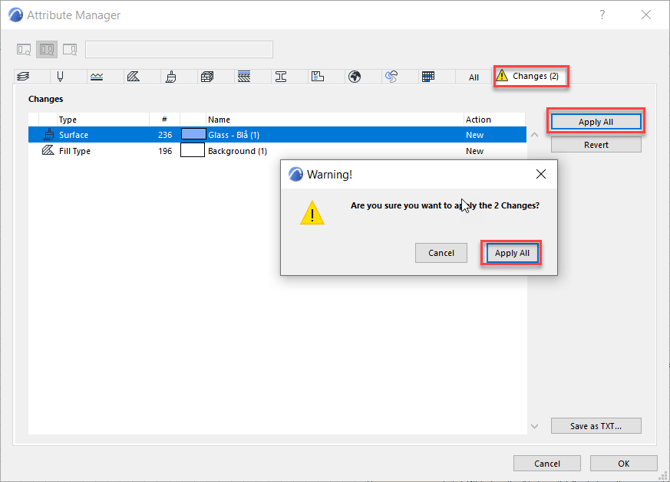Open the Building Materials tab icon
This screenshot has width=670, height=482.
(207, 77)
